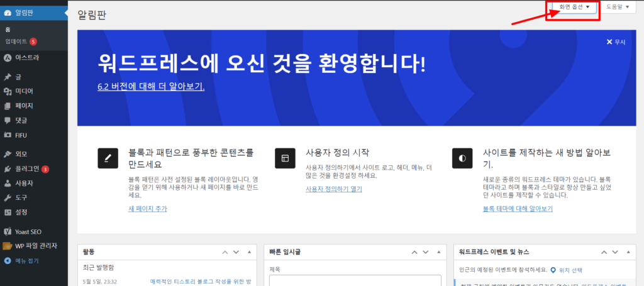Open the 화면 옵션 dropdown
Screen dimensions: 644x286
(x=574, y=7)
